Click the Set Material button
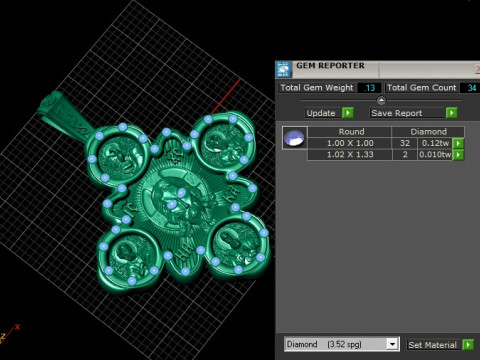 [x=434, y=345]
